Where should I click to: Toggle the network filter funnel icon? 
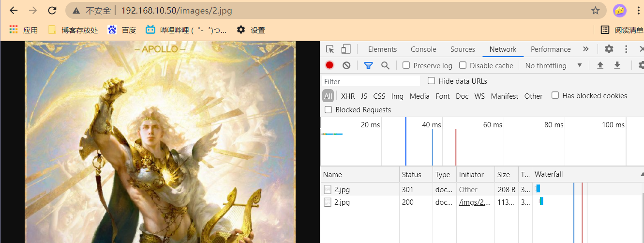[368, 65]
